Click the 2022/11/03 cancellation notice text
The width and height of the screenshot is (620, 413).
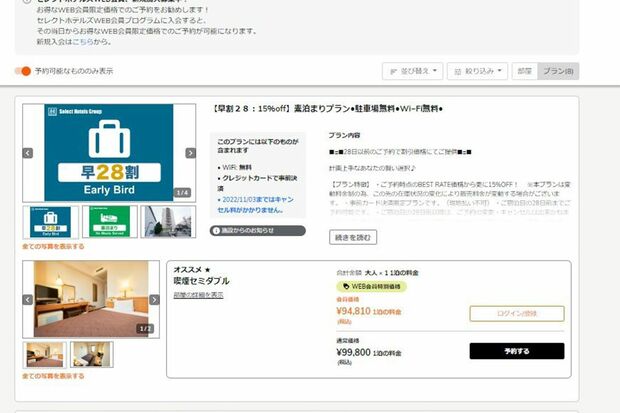pos(256,205)
